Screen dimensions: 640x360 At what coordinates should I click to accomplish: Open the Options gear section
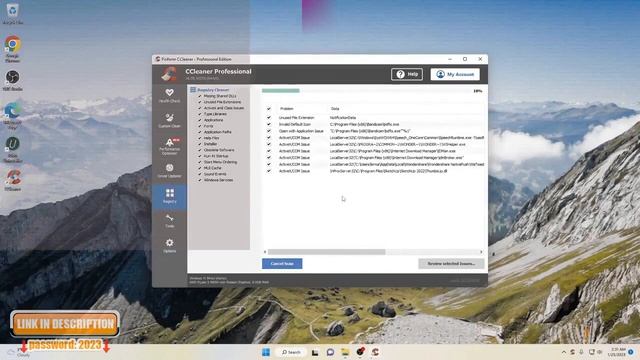click(x=169, y=246)
